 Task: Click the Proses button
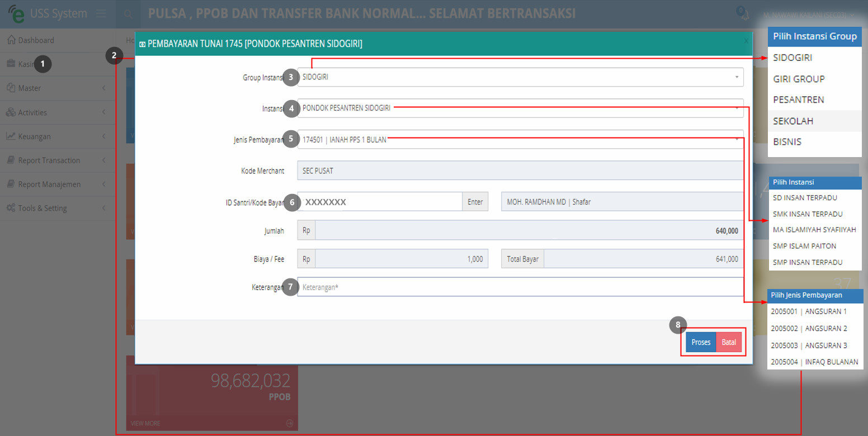701,342
